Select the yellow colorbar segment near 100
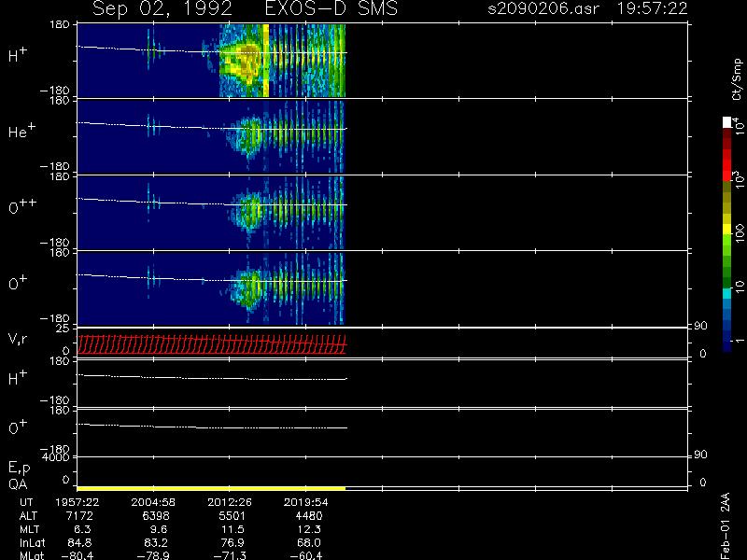Image resolution: width=747 pixels, height=560 pixels. pyautogui.click(x=727, y=230)
